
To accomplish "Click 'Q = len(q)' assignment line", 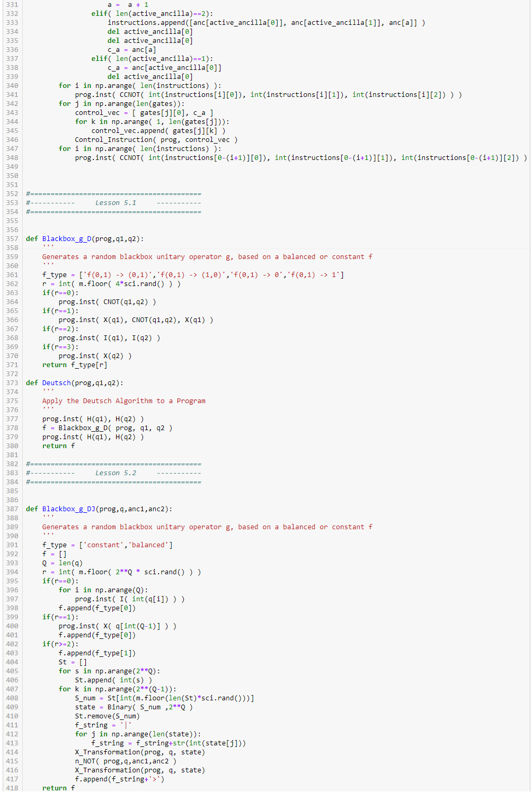I will (x=63, y=563).
